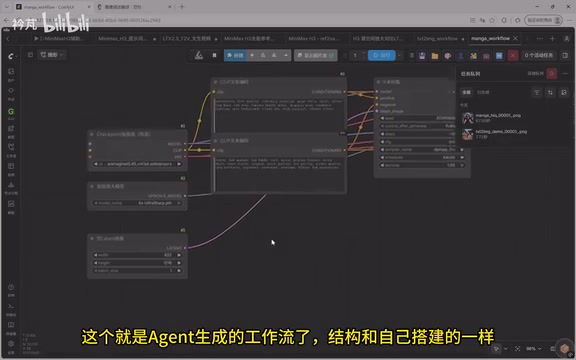Collapse the upscale model loader node via dot
The image size is (576, 360).
click(x=92, y=187)
